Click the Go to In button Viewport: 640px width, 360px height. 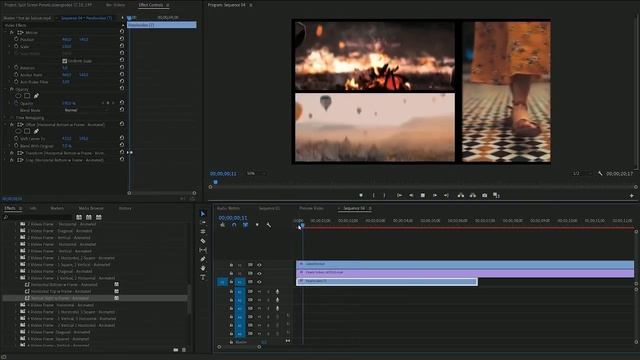tap(399, 196)
